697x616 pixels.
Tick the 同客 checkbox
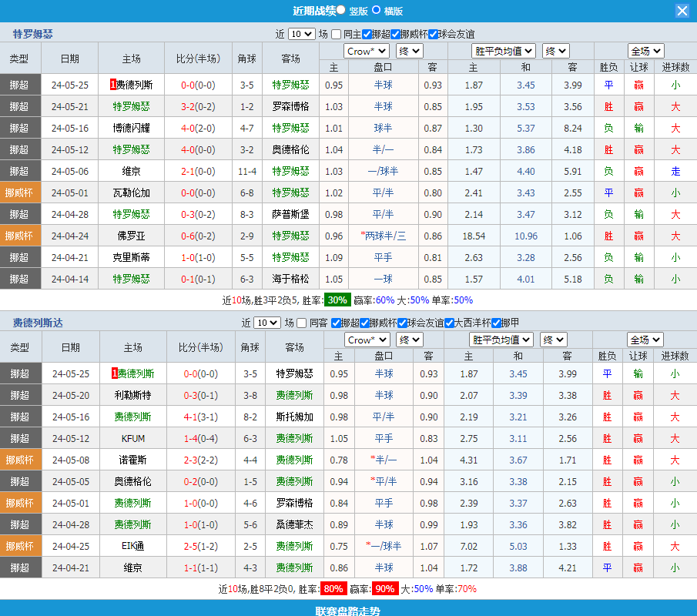click(302, 323)
